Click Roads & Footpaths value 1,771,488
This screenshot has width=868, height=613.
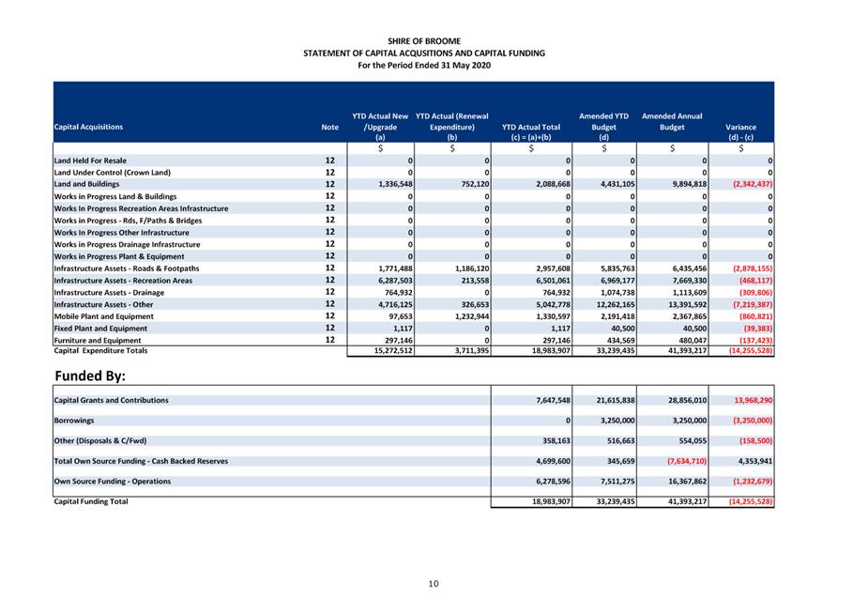[x=395, y=268]
